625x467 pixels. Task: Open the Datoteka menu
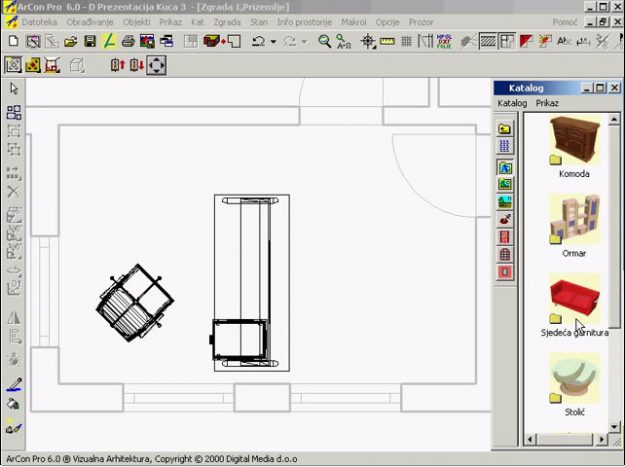coord(40,20)
